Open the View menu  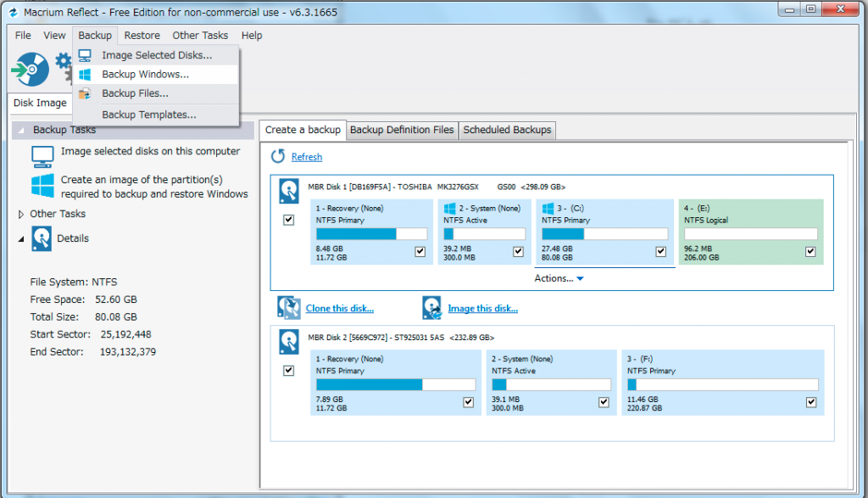54,36
